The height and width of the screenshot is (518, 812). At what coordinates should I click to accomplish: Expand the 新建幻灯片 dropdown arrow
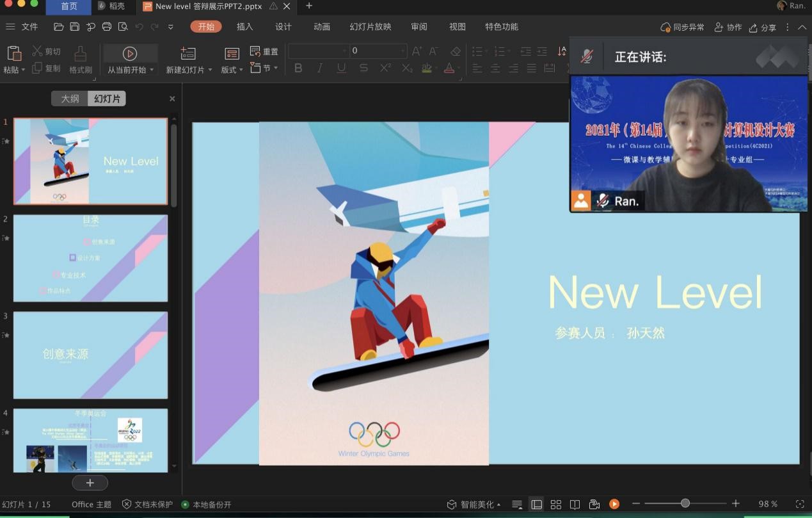pos(210,70)
